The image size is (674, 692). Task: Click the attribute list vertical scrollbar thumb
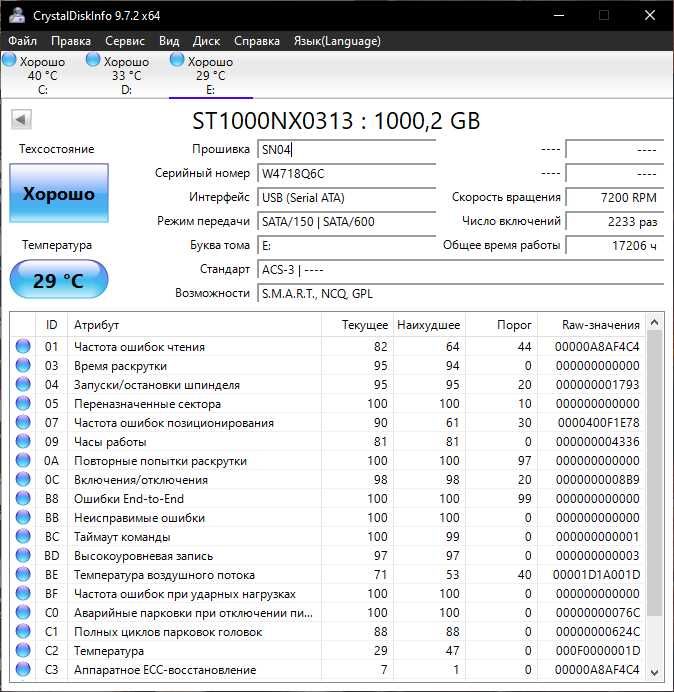pyautogui.click(x=655, y=474)
